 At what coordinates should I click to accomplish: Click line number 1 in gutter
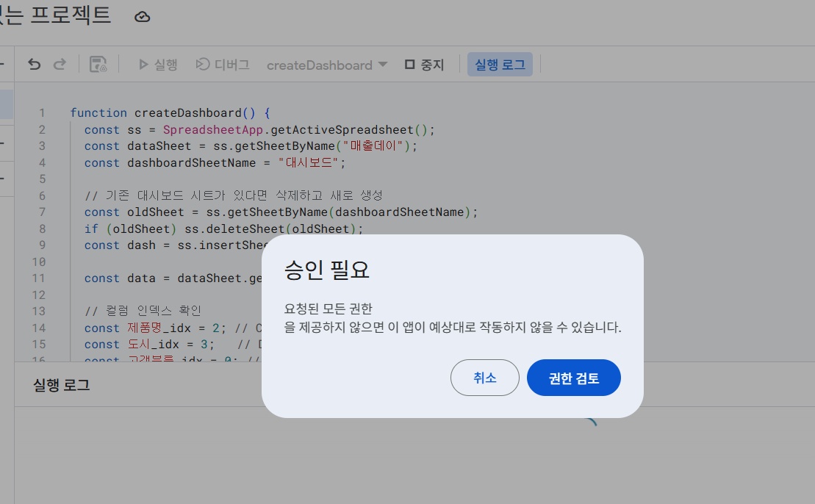[x=42, y=112]
